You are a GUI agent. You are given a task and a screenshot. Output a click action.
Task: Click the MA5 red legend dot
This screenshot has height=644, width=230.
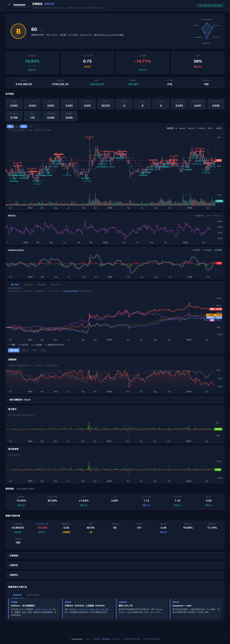[180, 128]
